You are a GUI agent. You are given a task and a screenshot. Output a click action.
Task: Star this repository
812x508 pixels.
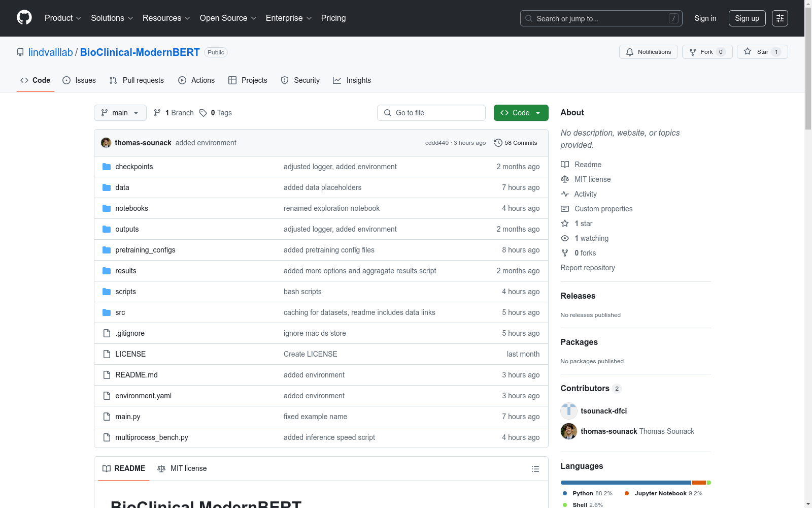click(x=762, y=52)
